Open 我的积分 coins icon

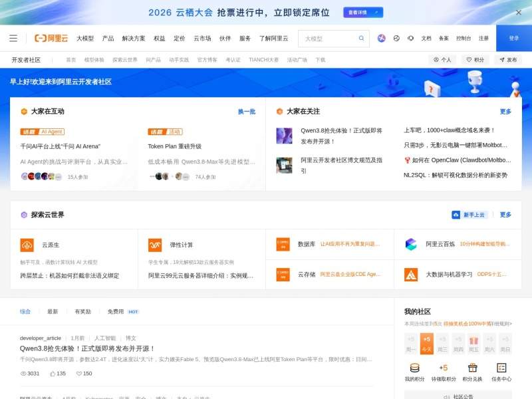[414, 368]
